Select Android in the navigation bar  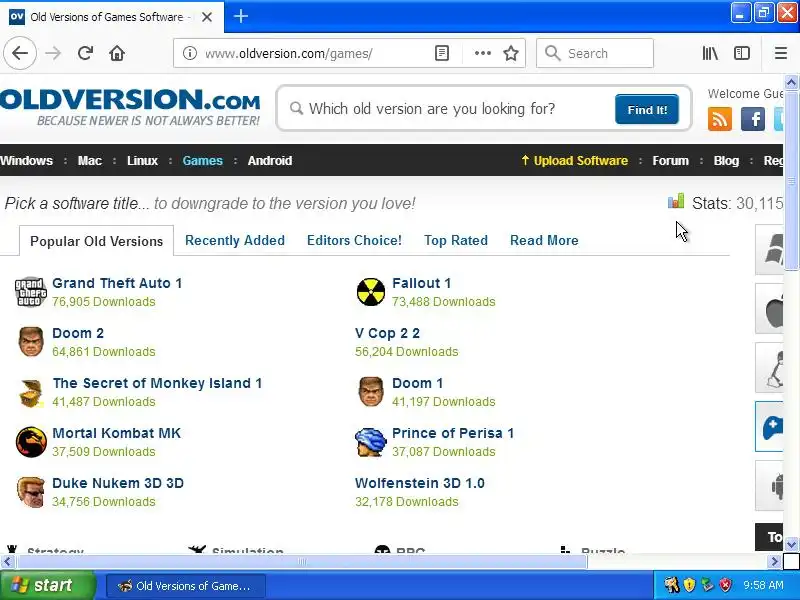[270, 161]
